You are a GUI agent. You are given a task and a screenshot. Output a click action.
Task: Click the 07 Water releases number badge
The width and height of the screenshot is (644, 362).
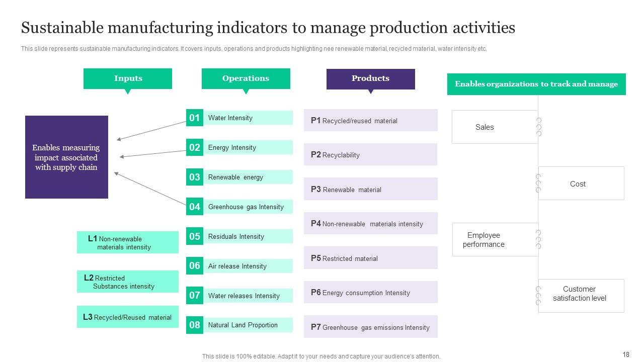[x=195, y=295]
